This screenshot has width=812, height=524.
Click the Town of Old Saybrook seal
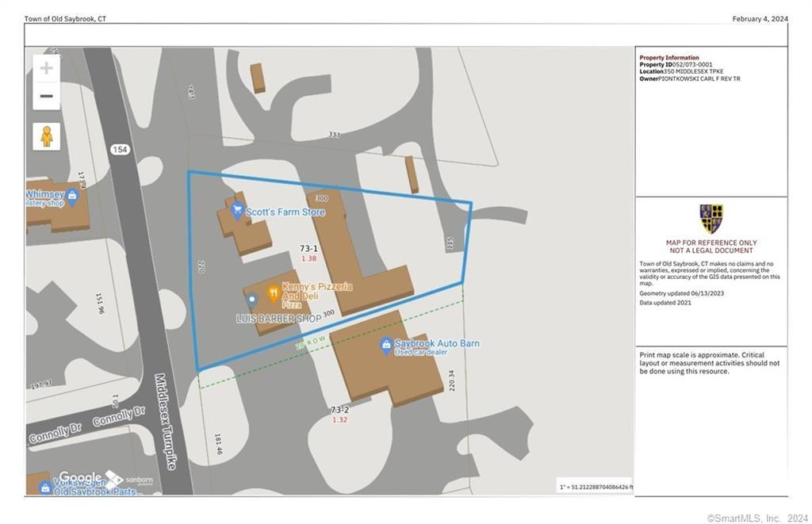711,219
